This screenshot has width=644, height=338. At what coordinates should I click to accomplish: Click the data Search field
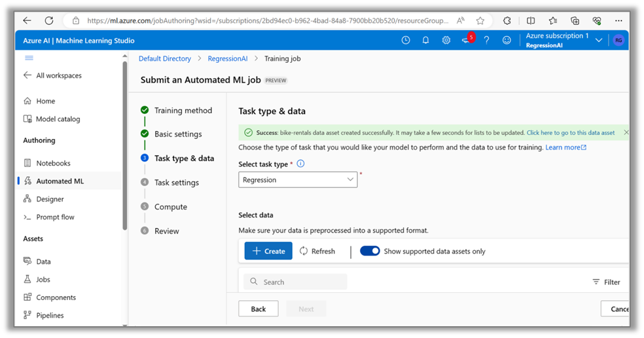[x=295, y=282]
